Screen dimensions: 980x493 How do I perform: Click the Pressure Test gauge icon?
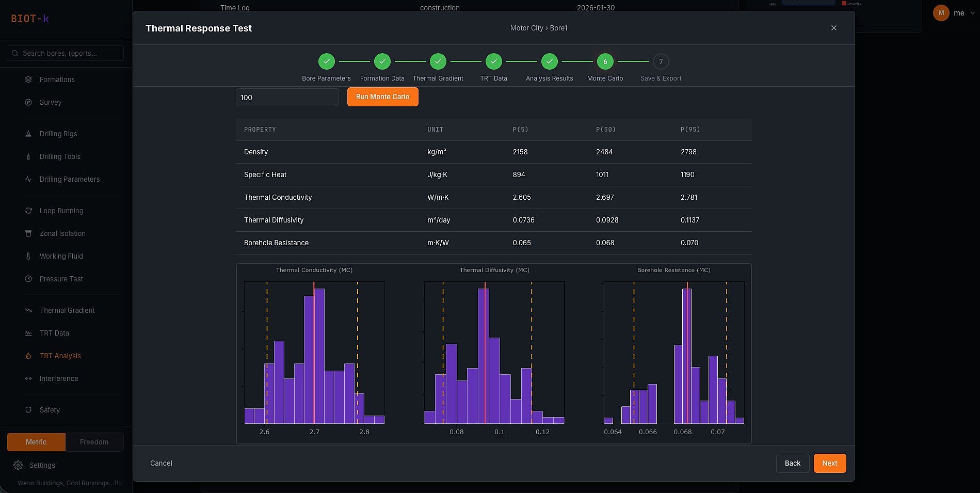tap(28, 279)
